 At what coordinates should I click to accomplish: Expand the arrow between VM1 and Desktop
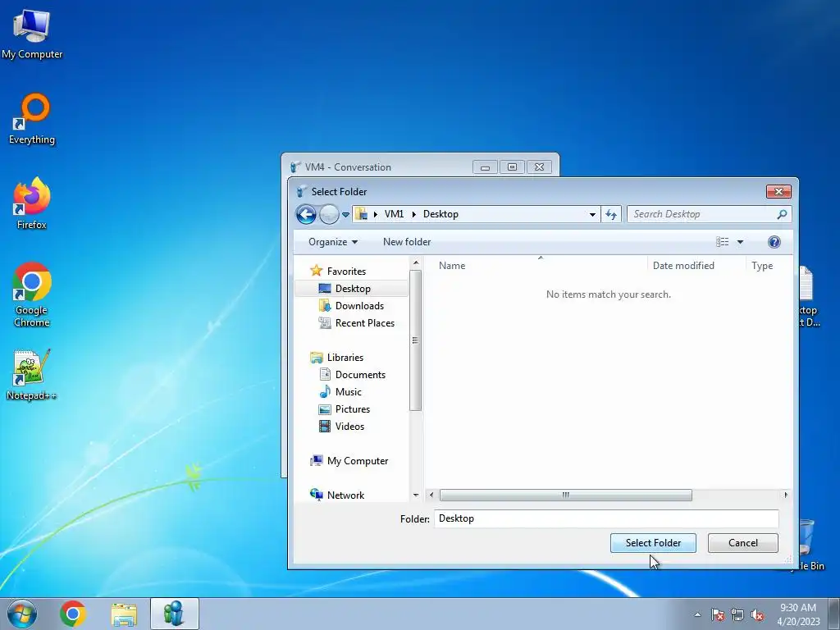pyautogui.click(x=413, y=214)
